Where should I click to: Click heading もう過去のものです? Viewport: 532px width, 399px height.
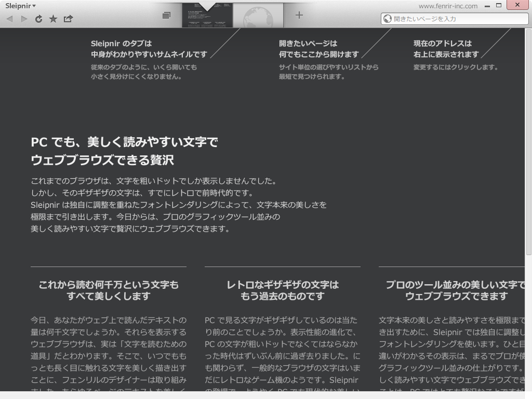pos(283,296)
